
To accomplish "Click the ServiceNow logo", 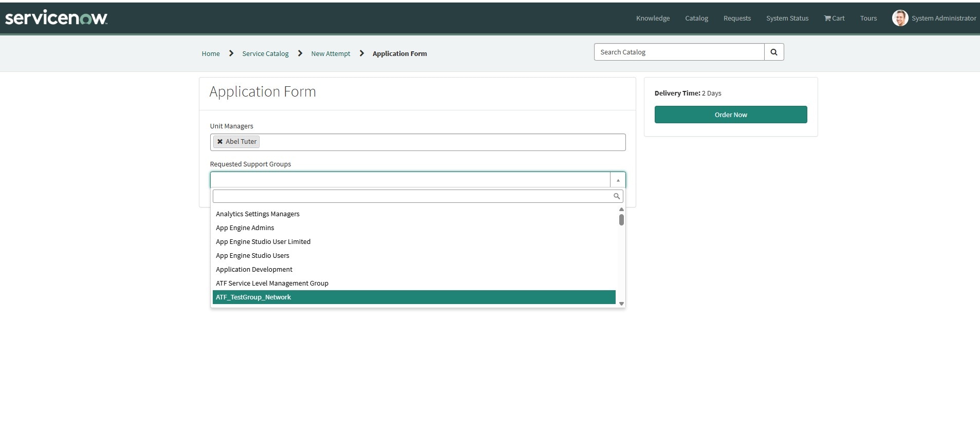I will 56,18.
